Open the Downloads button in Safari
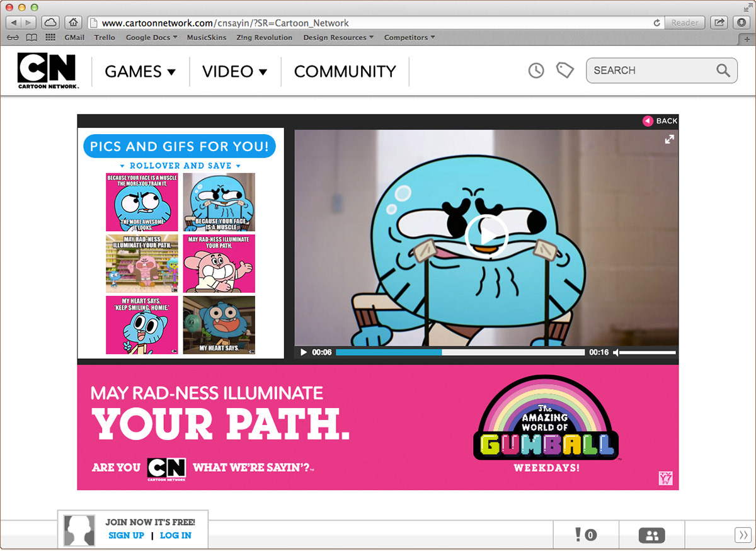756x551 pixels. click(741, 23)
